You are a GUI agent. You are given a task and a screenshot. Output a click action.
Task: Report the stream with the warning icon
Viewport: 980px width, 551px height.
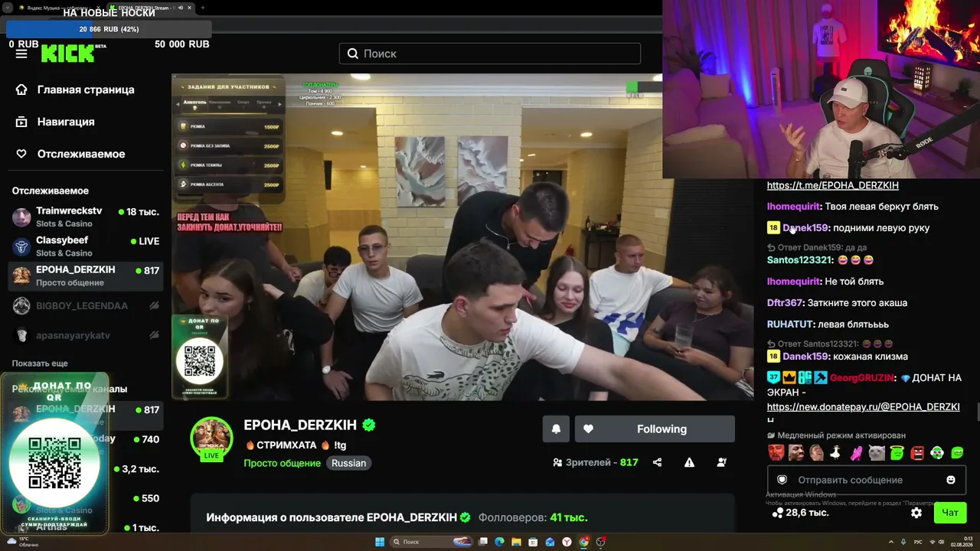(689, 462)
